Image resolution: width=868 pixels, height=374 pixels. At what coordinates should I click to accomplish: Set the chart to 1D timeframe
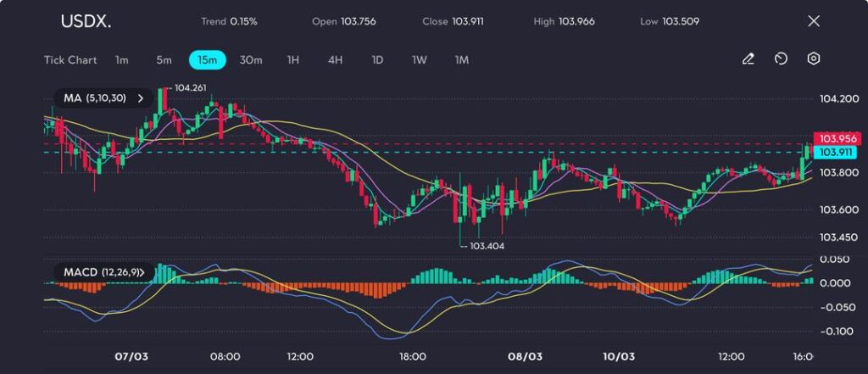pyautogui.click(x=377, y=60)
